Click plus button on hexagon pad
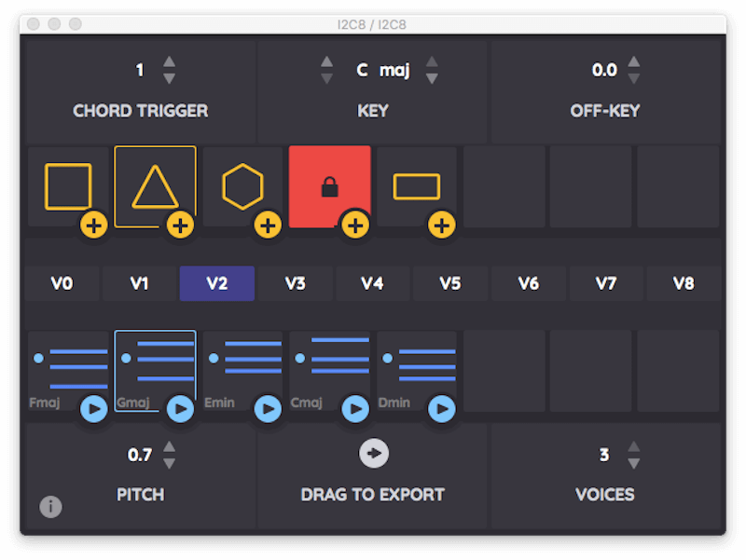 pyautogui.click(x=268, y=225)
